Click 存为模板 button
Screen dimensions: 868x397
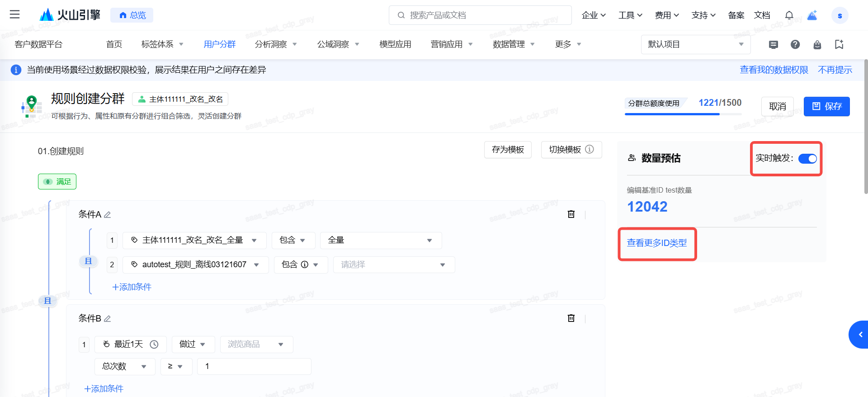pyautogui.click(x=508, y=150)
